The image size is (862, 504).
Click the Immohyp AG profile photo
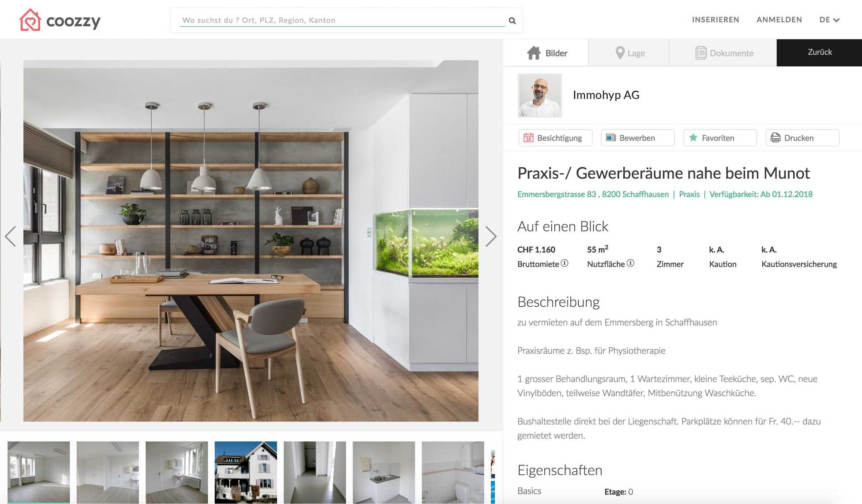[540, 95]
